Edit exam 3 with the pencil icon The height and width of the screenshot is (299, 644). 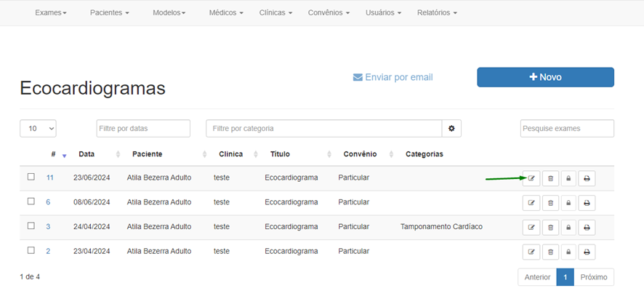(531, 228)
